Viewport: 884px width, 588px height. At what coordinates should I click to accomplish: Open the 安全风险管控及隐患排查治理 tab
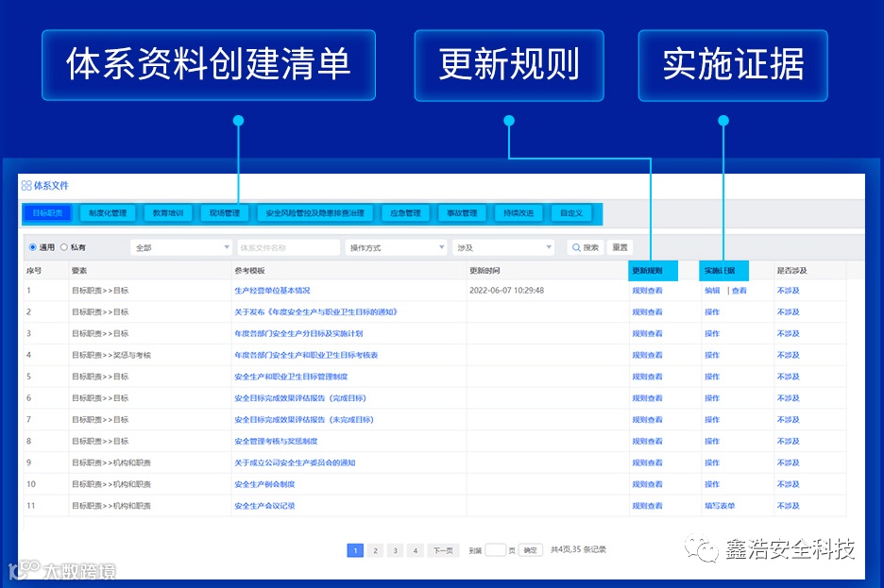[x=314, y=213]
